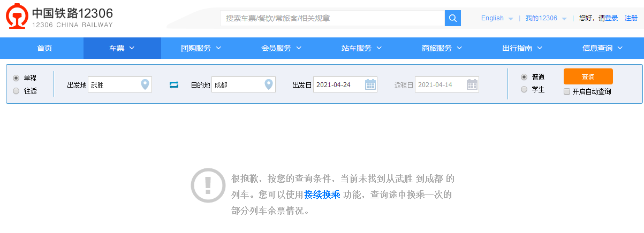Click the magnifier search button

(453, 18)
